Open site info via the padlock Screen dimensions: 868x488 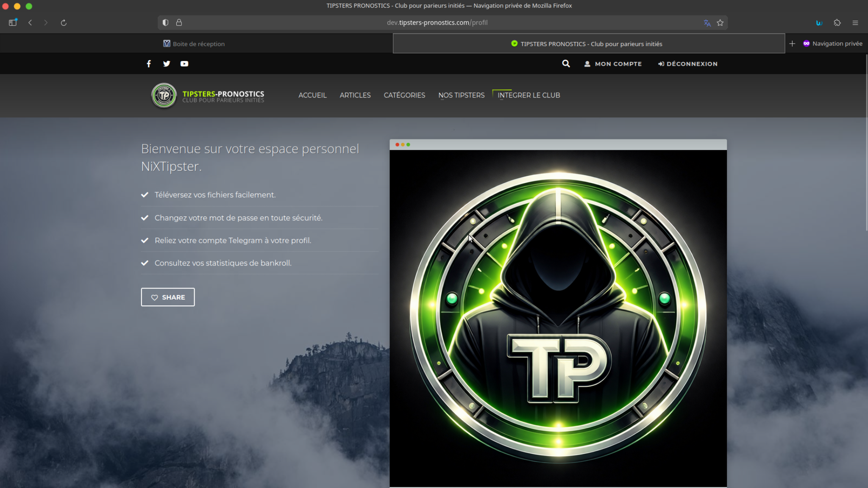[x=179, y=22]
